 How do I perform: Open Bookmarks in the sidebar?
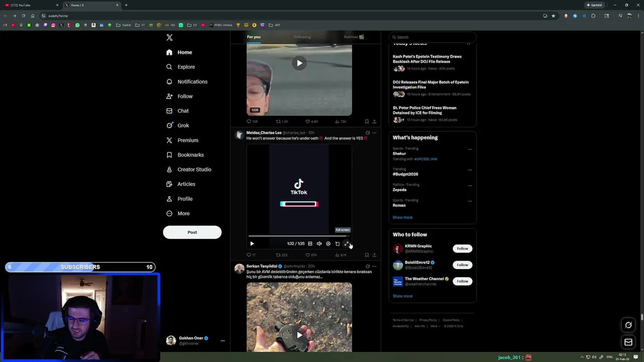tap(185, 155)
